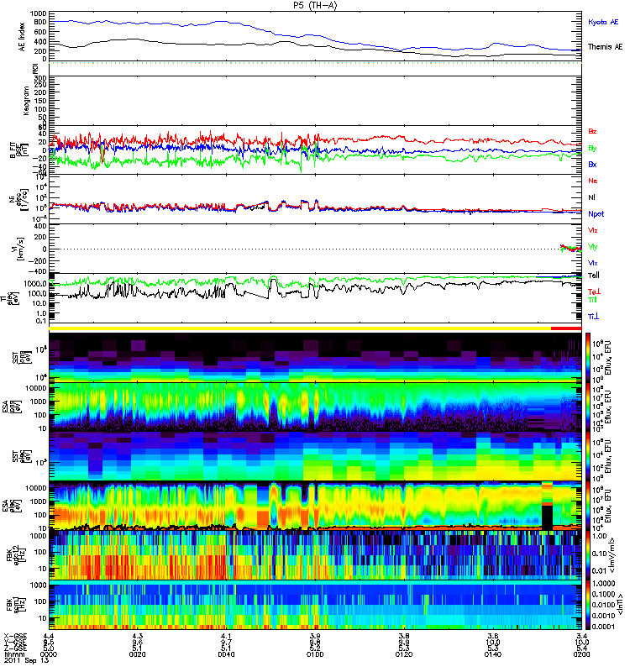The width and height of the screenshot is (630, 672).
Task: Select the Kyoto AE legend label
Action: coord(603,22)
